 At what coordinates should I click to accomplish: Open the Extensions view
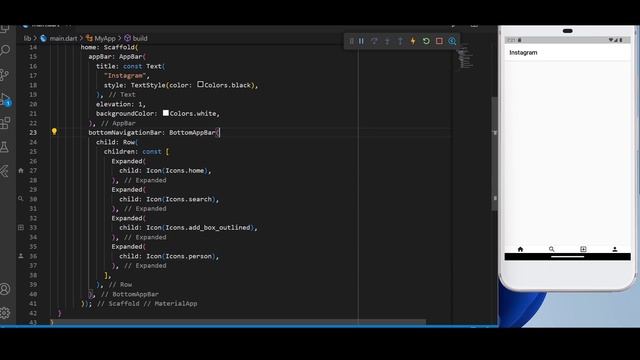(5, 122)
